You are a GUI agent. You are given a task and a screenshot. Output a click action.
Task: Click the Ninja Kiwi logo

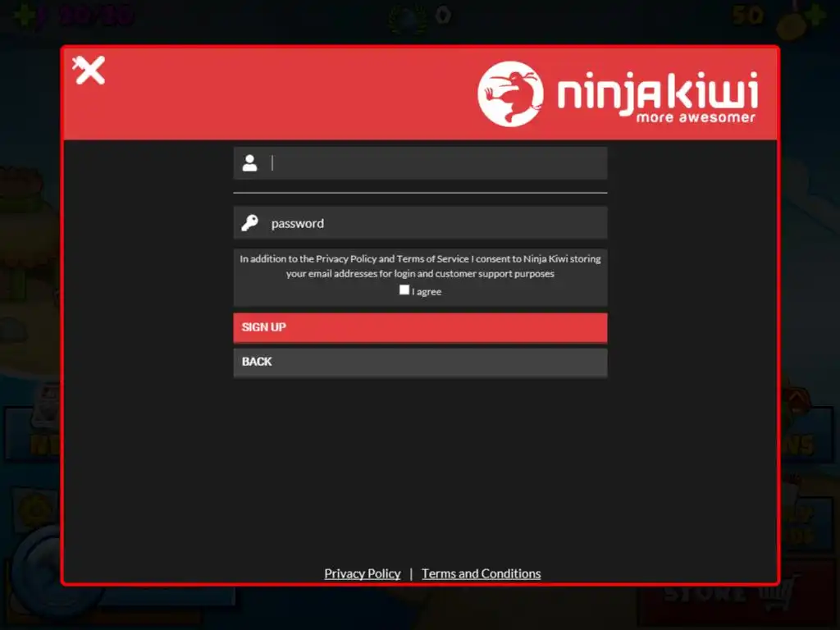click(x=617, y=94)
